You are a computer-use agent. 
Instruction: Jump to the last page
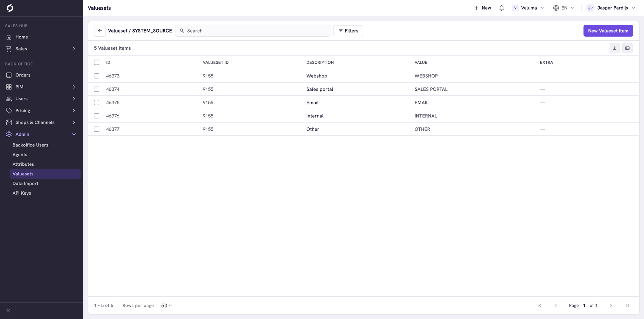(x=627, y=306)
